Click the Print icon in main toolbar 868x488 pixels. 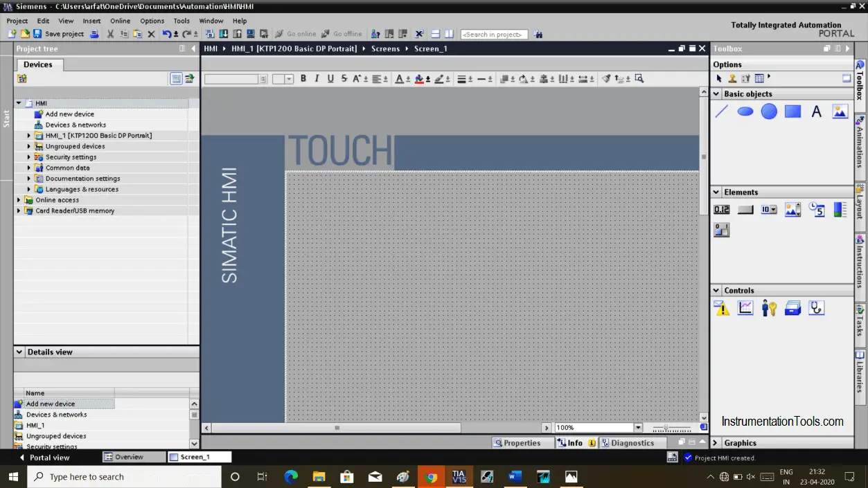95,34
